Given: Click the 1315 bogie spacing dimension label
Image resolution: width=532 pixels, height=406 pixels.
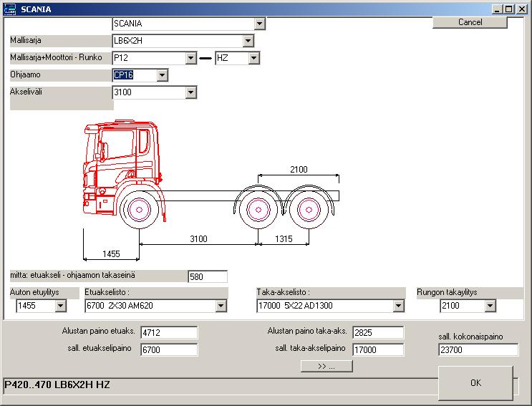Looking at the screenshot, I should tap(284, 238).
